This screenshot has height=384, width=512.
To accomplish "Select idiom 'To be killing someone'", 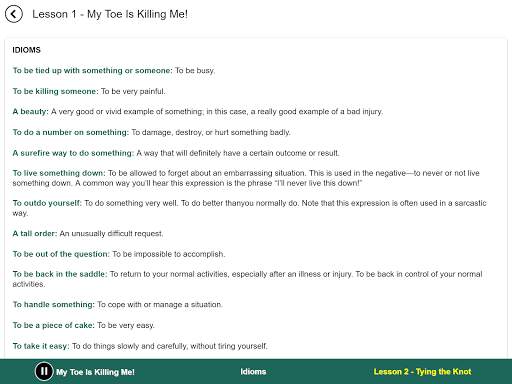I will point(56,91).
